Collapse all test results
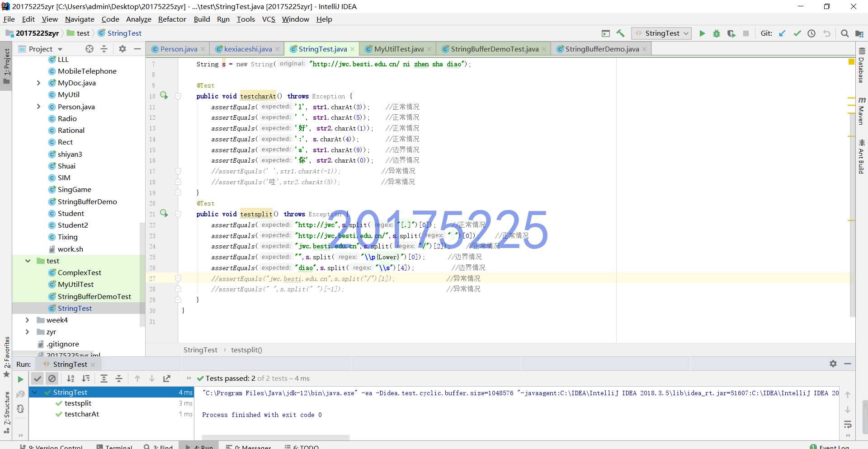Viewport: 868px width, 449px height. pyautogui.click(x=119, y=379)
